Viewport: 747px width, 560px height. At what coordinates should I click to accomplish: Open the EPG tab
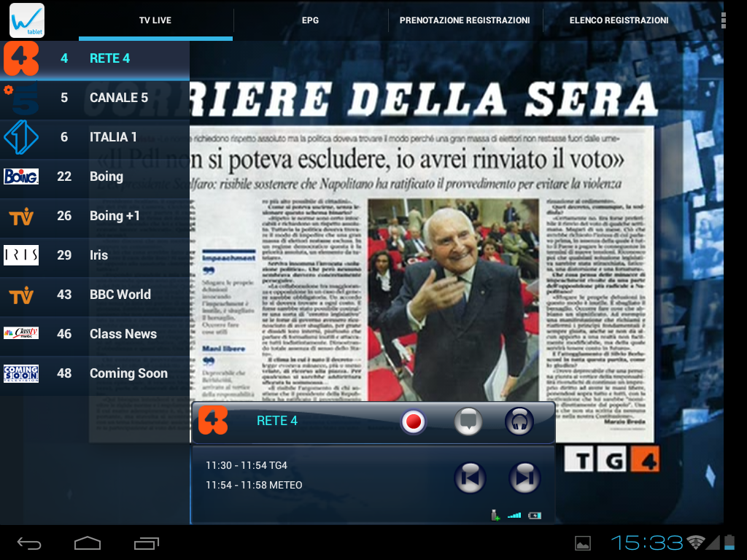[x=310, y=20]
